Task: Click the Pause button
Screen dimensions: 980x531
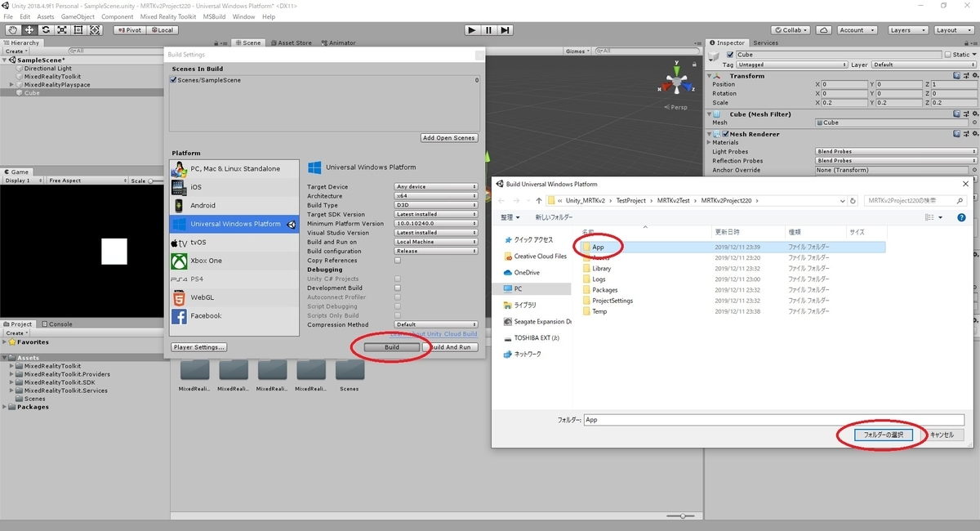Action: coord(488,30)
